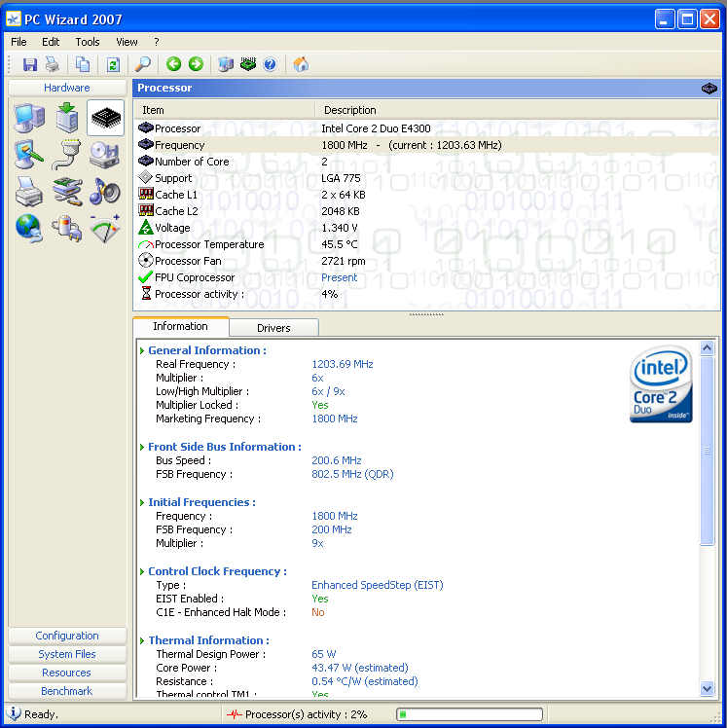Click the computer monitor toolbar icon
This screenshot has width=727, height=728.
[x=226, y=64]
